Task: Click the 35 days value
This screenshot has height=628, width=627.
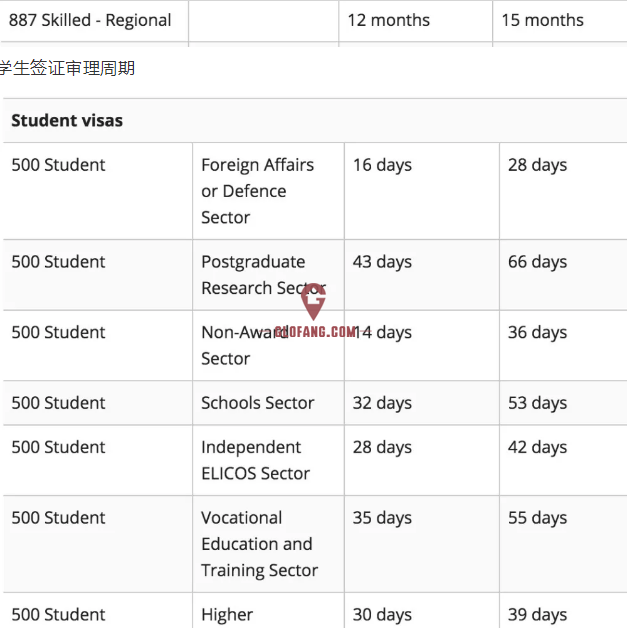Action: [x=382, y=518]
